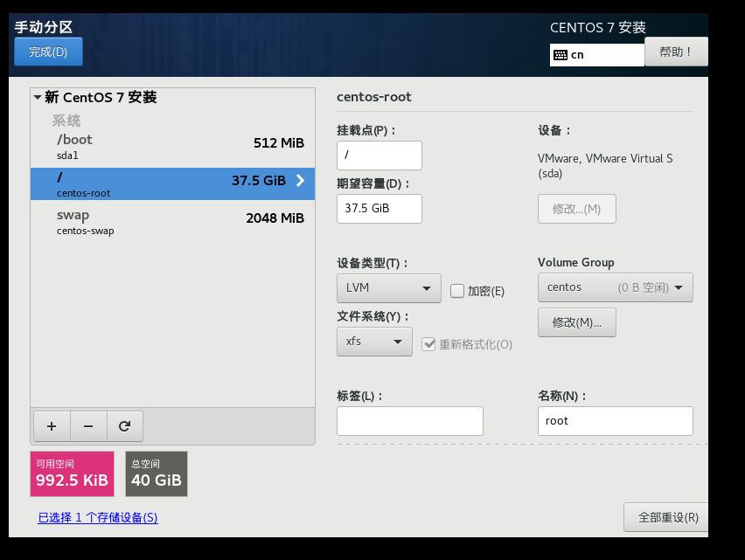Screen dimensions: 745x560
Task: Click the arrow chevron on the 37.5 GiB row
Action: pyautogui.click(x=300, y=180)
